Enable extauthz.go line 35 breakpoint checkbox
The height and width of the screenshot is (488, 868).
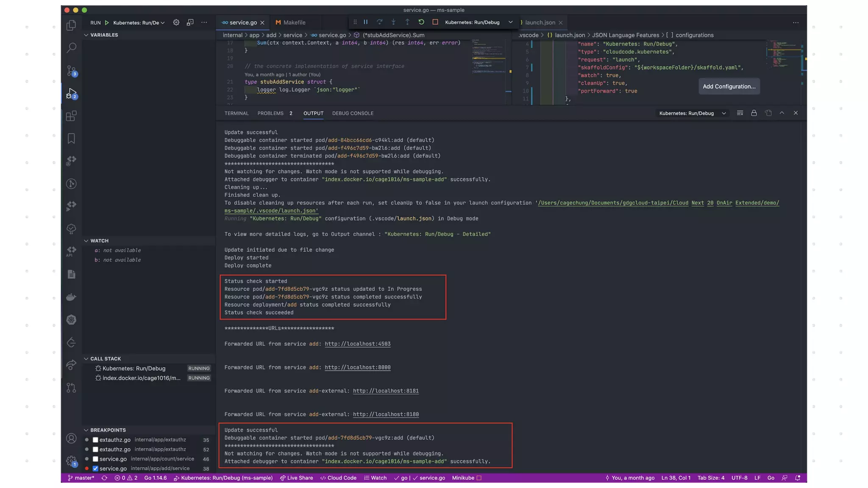point(95,440)
